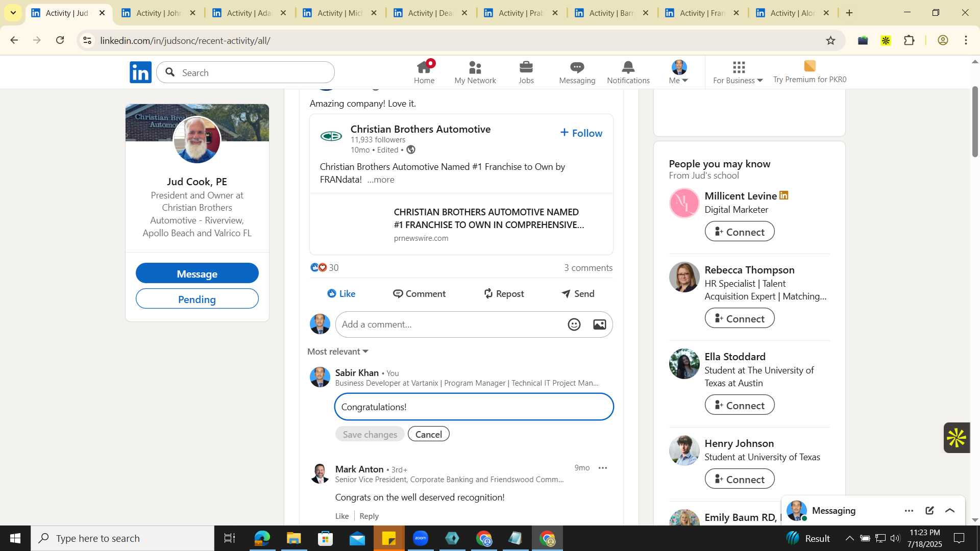
Task: Expand post text with ...more
Action: (x=381, y=180)
